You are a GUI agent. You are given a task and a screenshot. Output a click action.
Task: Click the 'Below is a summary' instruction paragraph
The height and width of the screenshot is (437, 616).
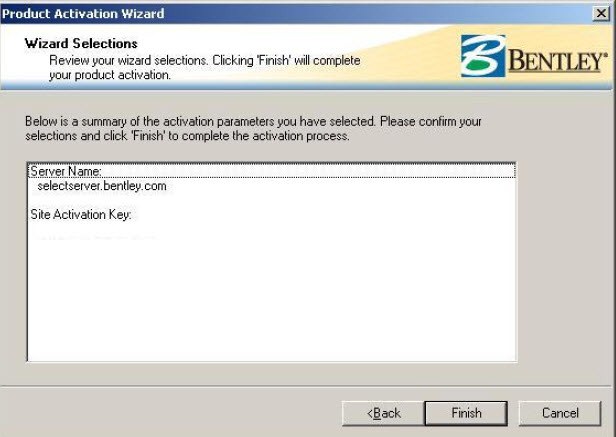253,129
